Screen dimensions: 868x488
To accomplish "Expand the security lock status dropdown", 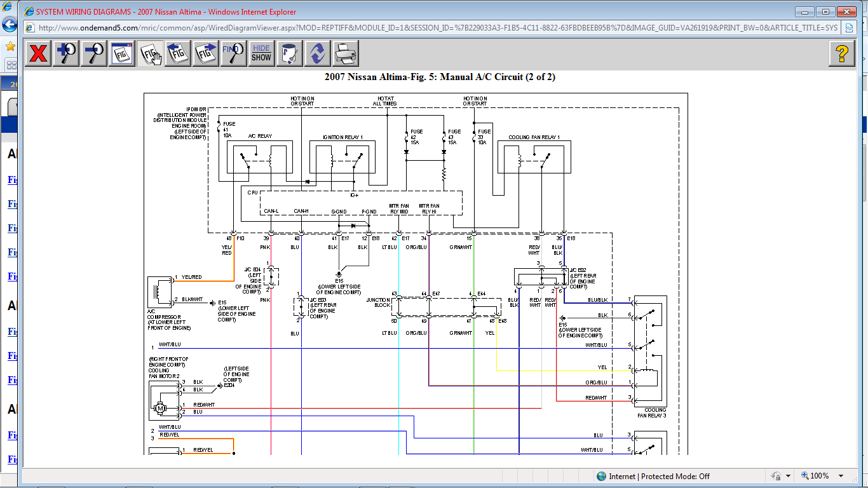I will pos(788,476).
